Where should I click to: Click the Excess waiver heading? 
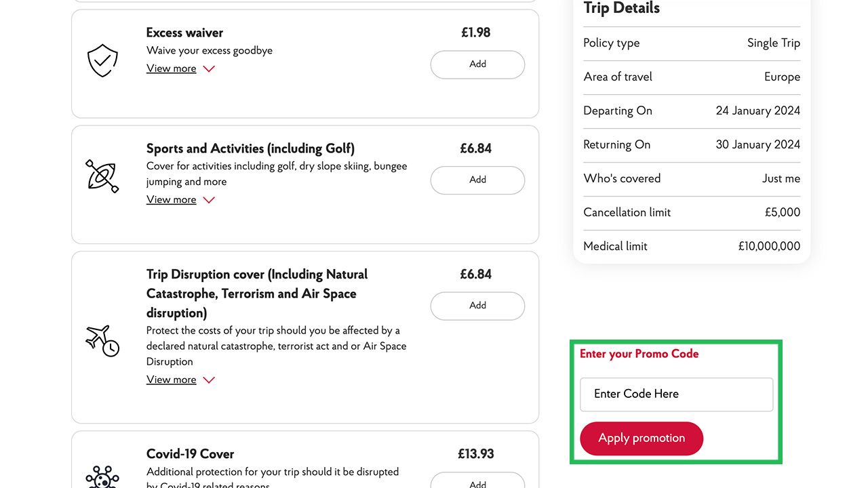[x=184, y=33]
